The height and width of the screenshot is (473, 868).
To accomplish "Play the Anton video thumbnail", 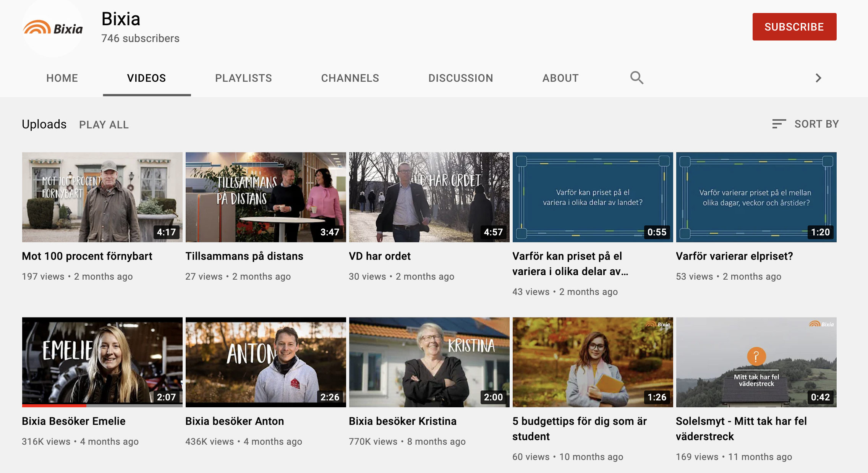I will tap(266, 362).
